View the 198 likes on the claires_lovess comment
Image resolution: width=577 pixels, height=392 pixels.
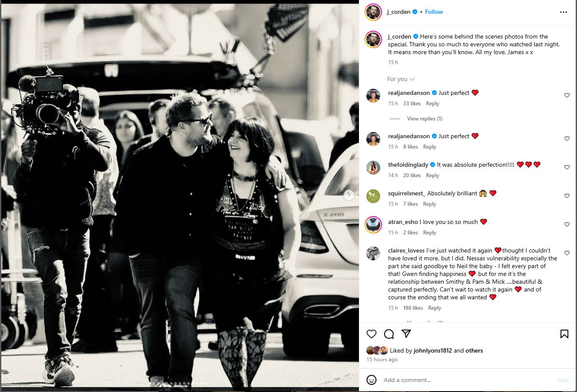click(413, 308)
